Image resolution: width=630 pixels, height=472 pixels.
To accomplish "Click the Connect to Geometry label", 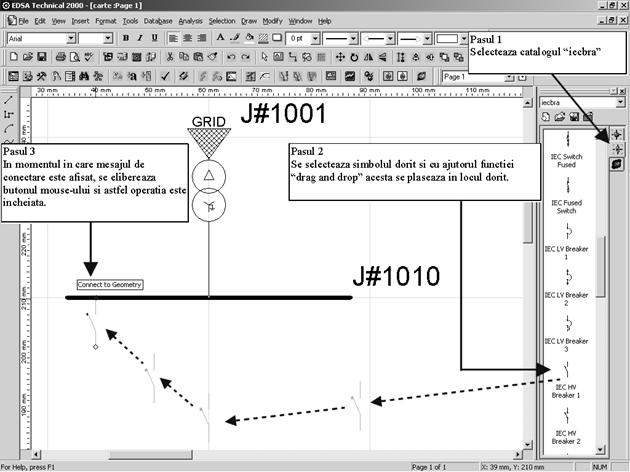I will [110, 285].
